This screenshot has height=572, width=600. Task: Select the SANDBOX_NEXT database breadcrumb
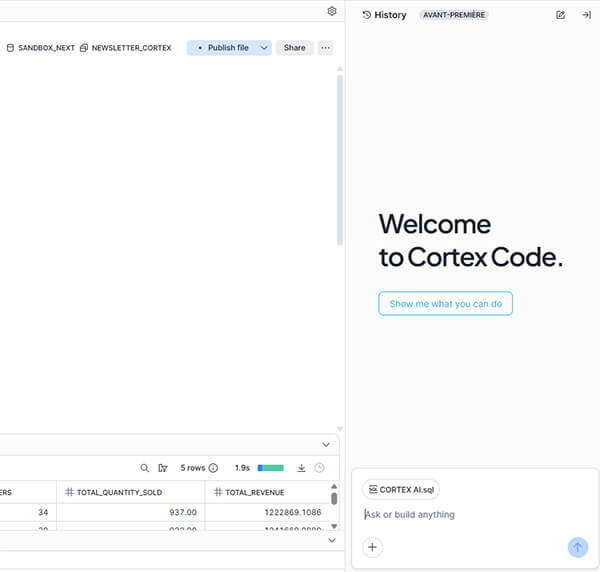pyautogui.click(x=40, y=48)
